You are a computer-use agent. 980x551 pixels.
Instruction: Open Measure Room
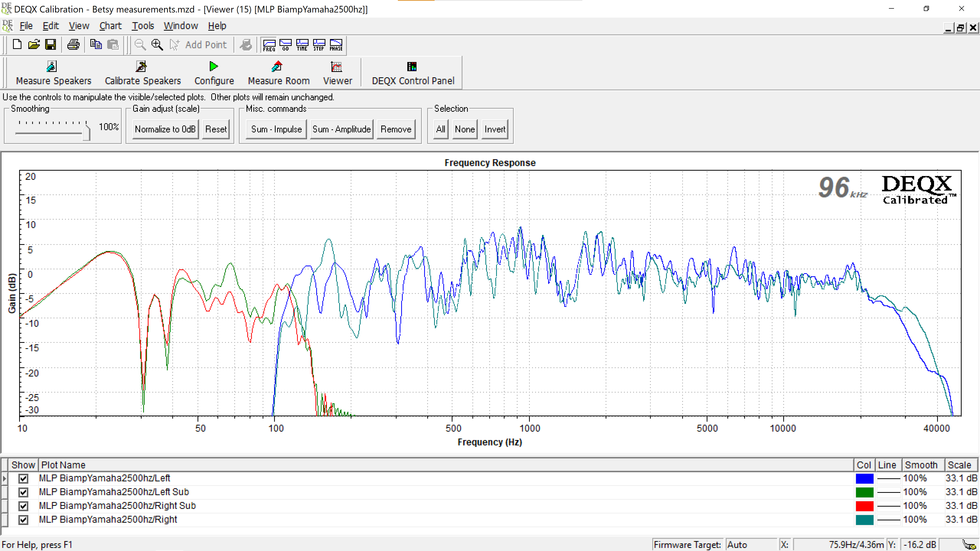tap(278, 73)
